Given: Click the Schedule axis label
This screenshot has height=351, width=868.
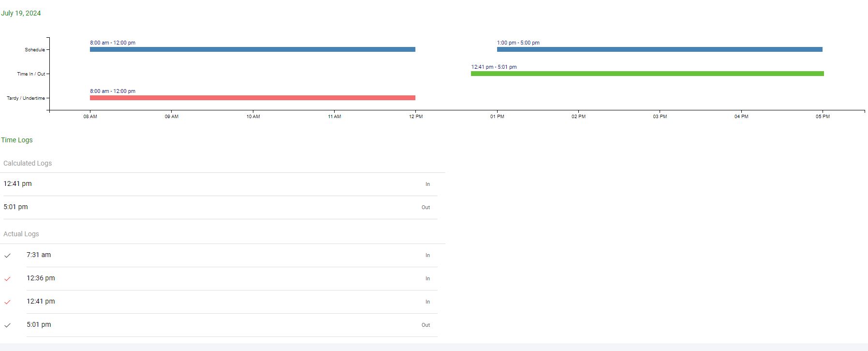Looking at the screenshot, I should click(35, 50).
